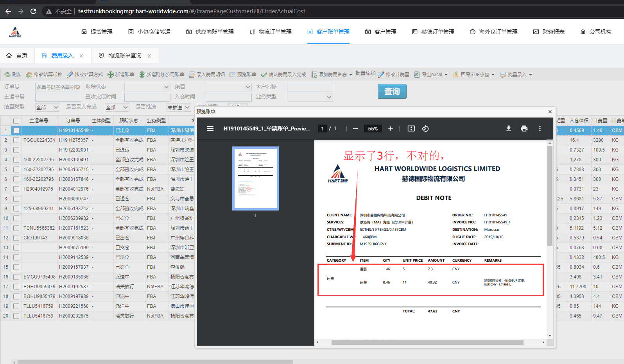Open the 财务报表 menu

point(549,32)
